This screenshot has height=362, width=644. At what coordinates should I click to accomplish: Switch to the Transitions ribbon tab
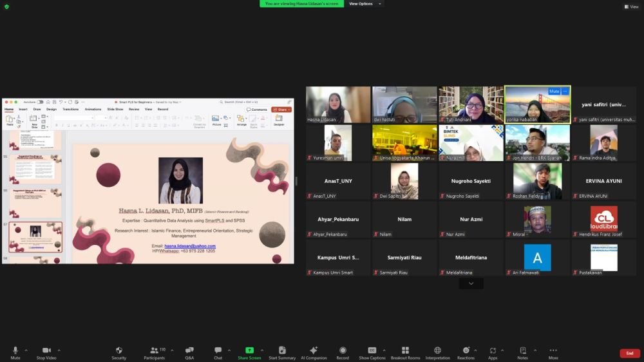pyautogui.click(x=70, y=110)
